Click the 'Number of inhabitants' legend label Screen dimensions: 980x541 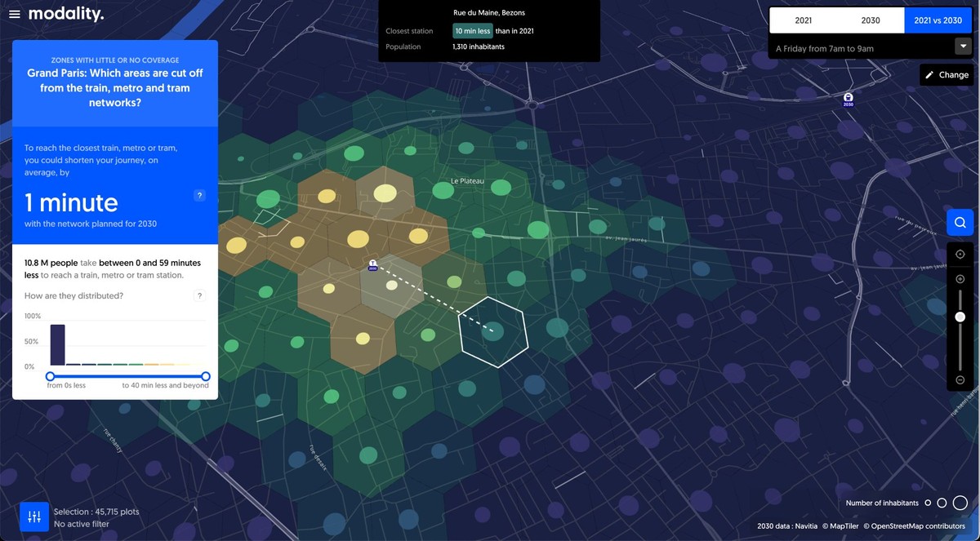coord(882,503)
